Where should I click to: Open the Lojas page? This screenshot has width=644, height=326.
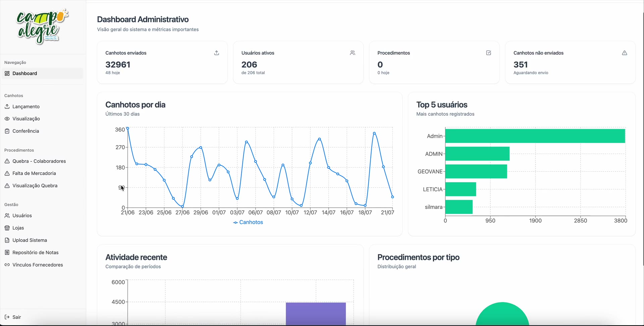pos(42,228)
